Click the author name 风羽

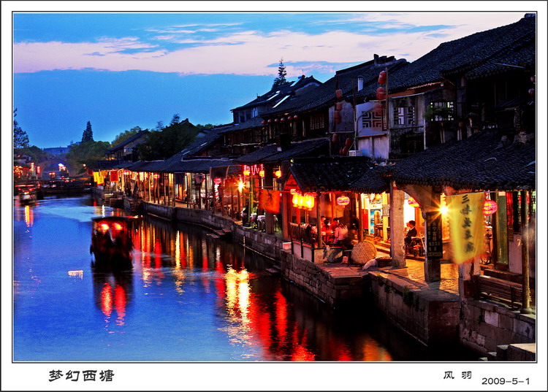[x=457, y=375]
